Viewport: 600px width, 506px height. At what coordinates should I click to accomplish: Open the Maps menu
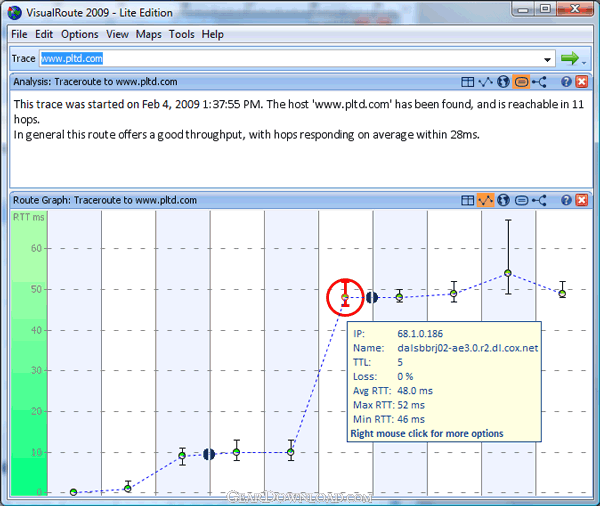[148, 34]
